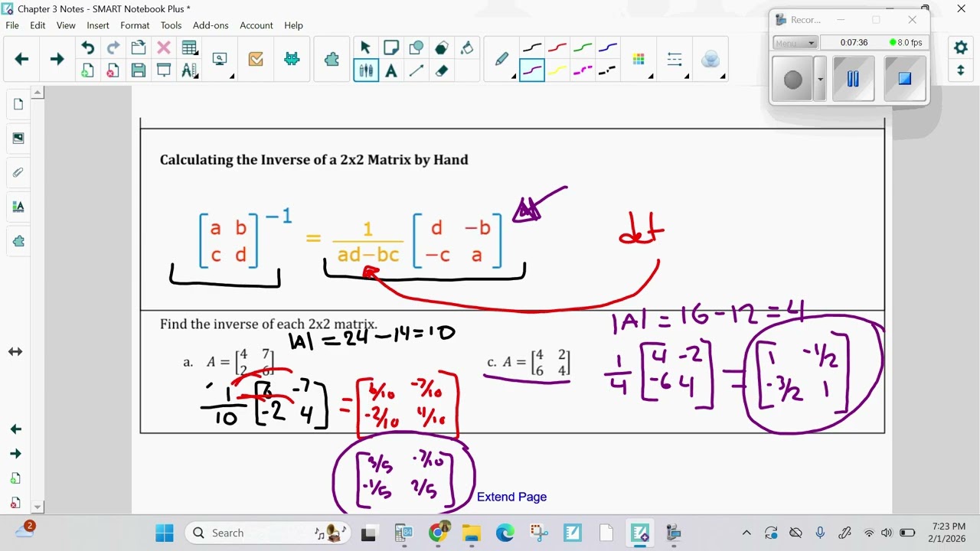Viewport: 980px width, 551px height.
Task: Expand the record button options arrow
Action: pos(820,79)
